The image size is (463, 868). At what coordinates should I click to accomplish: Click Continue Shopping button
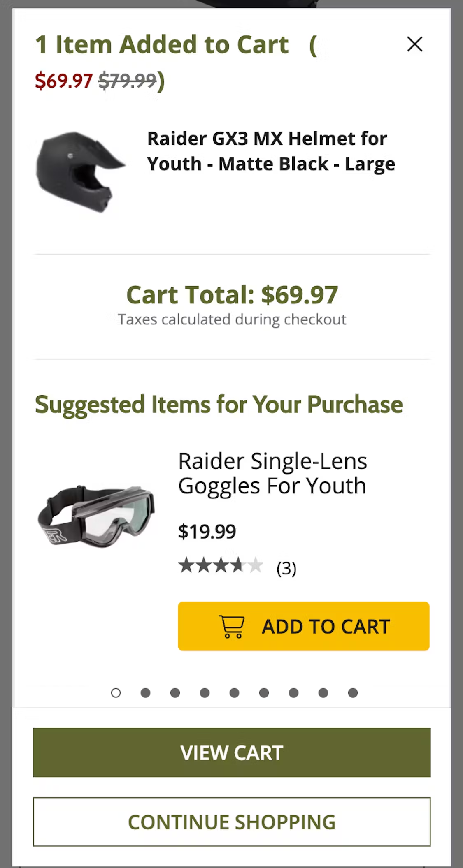(x=232, y=822)
